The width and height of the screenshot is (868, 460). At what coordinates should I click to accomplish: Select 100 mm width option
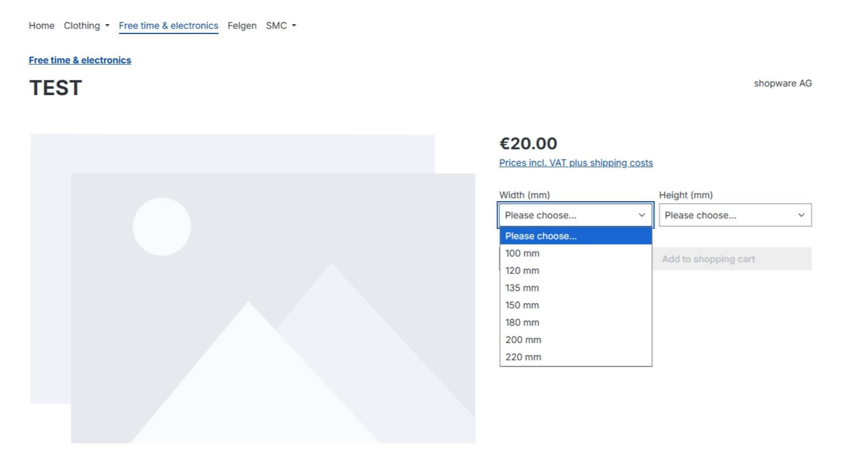point(576,253)
